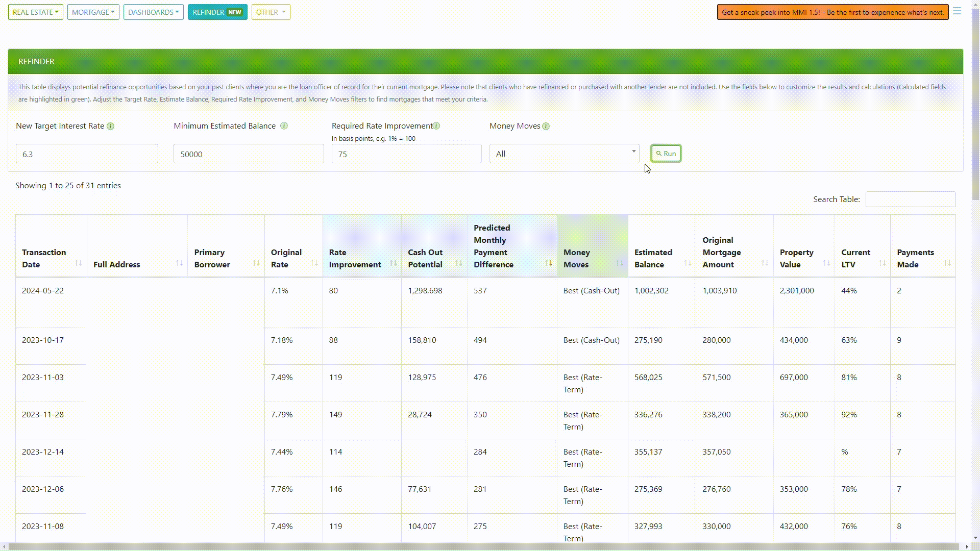Focus the Required Rate Improvement field
The height and width of the screenshot is (551, 980).
[x=406, y=154]
